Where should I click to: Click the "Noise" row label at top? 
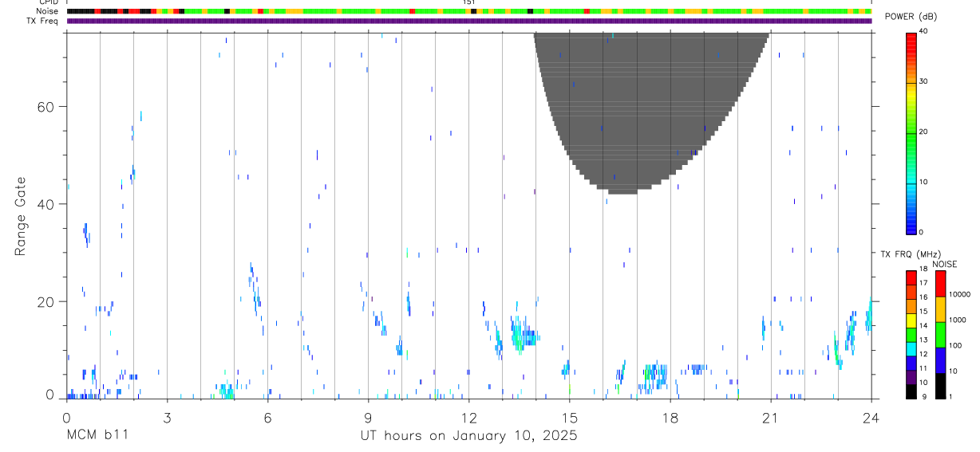pos(47,11)
